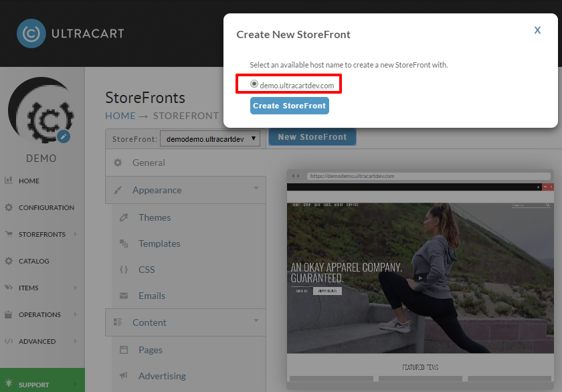Click the Advertising megaphone icon
The height and width of the screenshot is (392, 562).
pos(124,375)
